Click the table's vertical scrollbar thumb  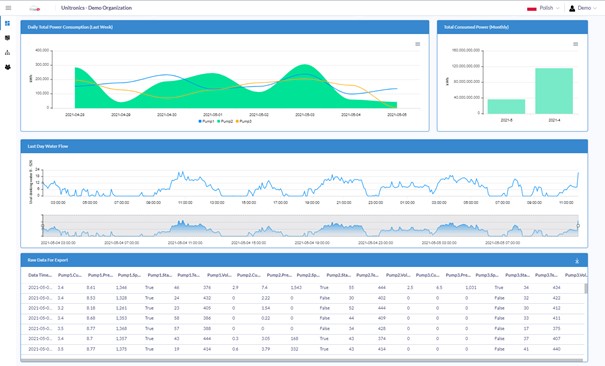point(586,288)
